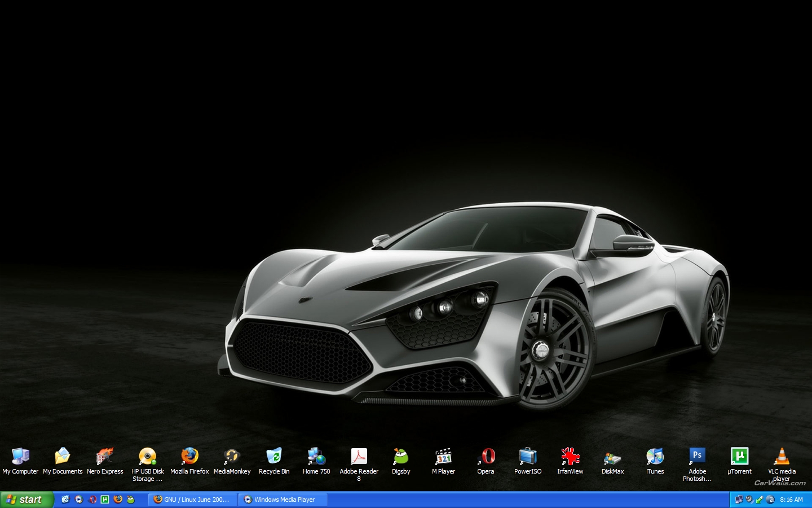Click the VLC media player icon
This screenshot has height=508, width=812.
[x=782, y=457]
